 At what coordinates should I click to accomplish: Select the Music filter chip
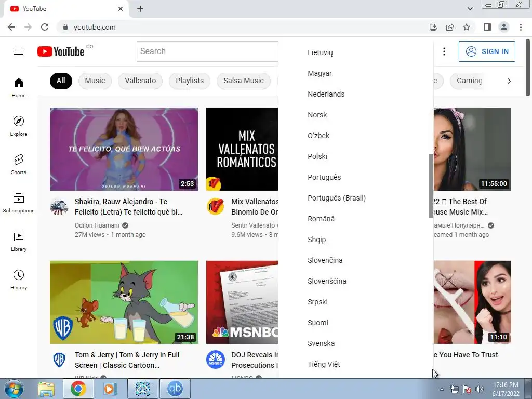[x=95, y=81]
